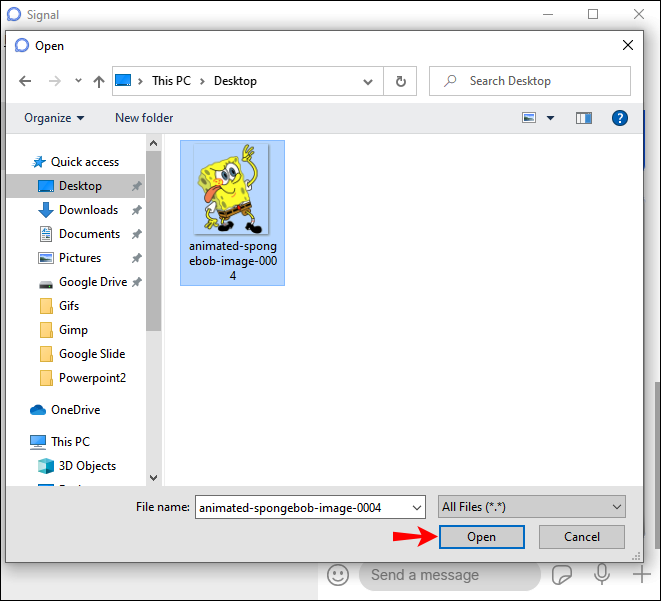Click Send a message field in Signal
This screenshot has width=661, height=601.
coord(450,575)
